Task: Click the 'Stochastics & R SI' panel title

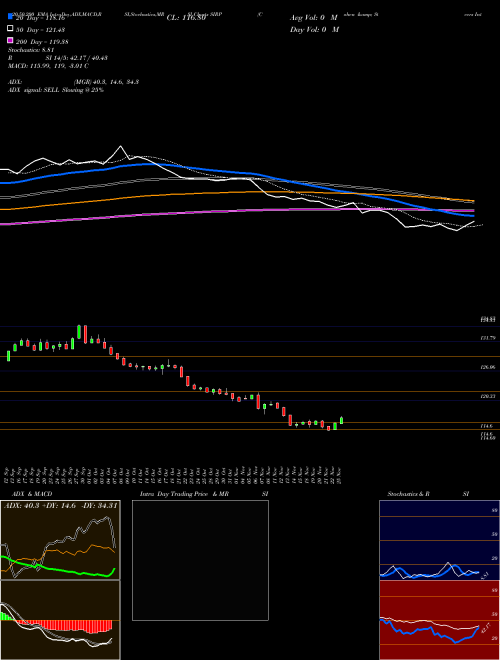Action: (428, 494)
